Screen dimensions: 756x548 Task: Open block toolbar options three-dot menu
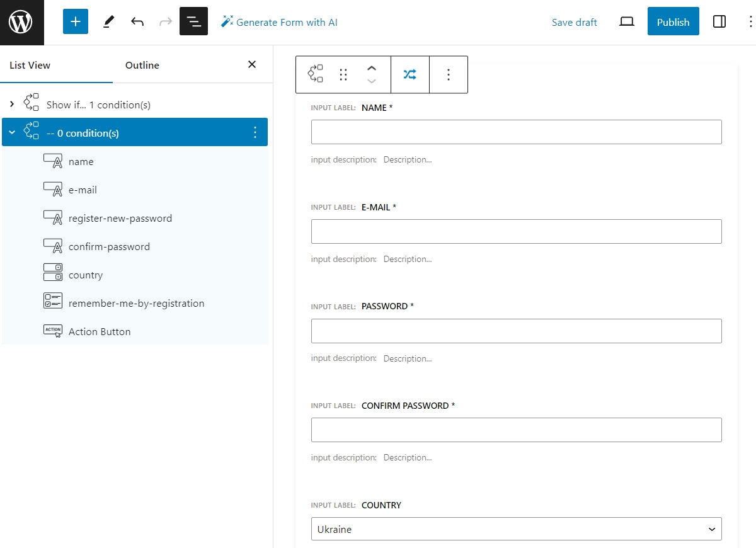pyautogui.click(x=449, y=74)
